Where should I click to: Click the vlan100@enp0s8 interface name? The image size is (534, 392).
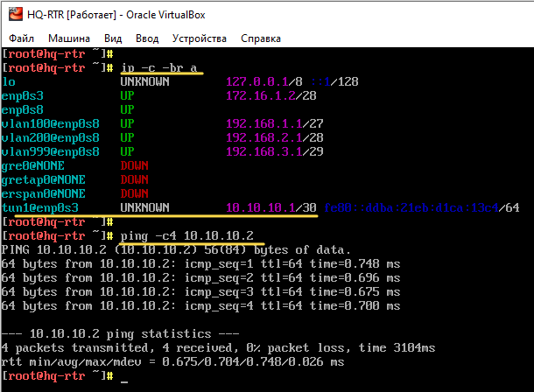[51, 123]
